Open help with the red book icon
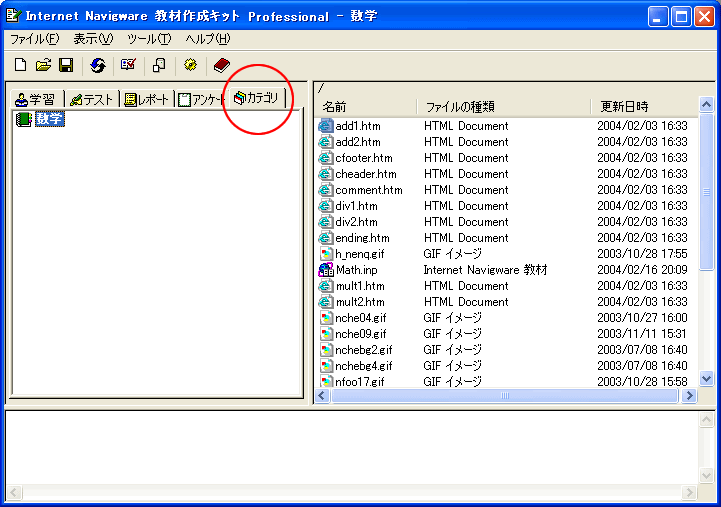The image size is (721, 507). [x=222, y=65]
